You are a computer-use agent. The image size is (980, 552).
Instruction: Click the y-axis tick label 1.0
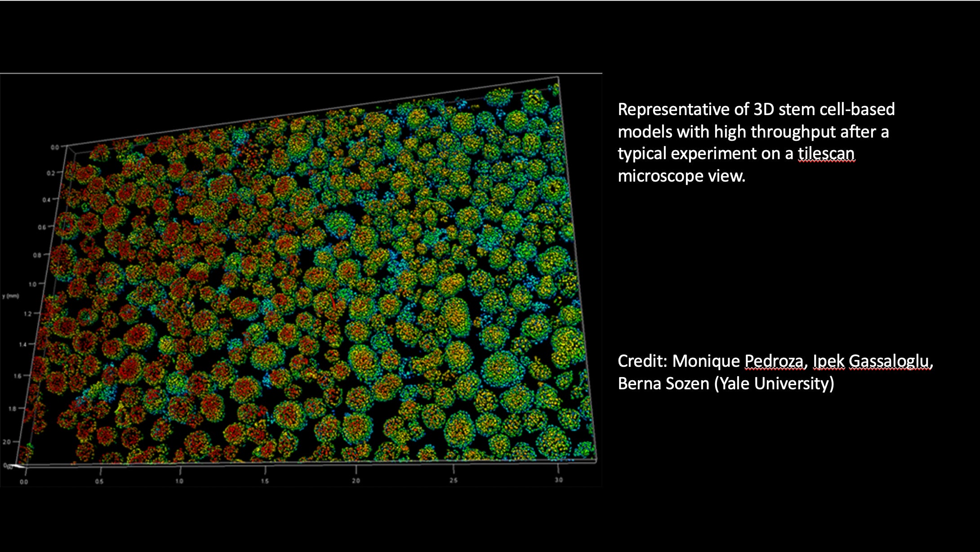[x=32, y=284]
